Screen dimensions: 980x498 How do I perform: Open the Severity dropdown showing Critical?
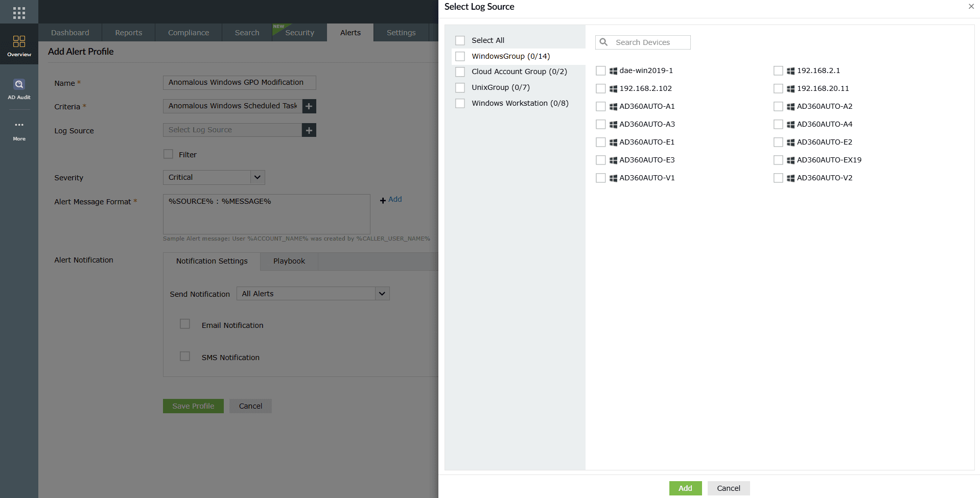pos(258,177)
